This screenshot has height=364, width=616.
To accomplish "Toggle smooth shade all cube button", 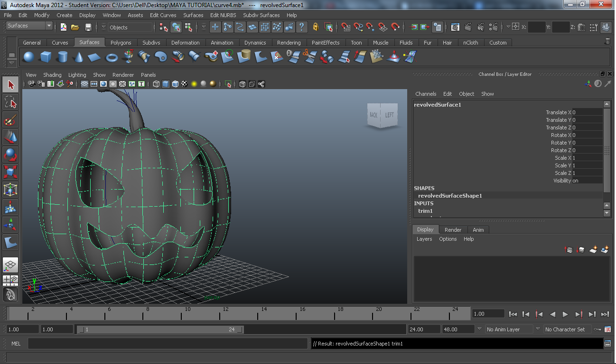I will pyautogui.click(x=166, y=84).
